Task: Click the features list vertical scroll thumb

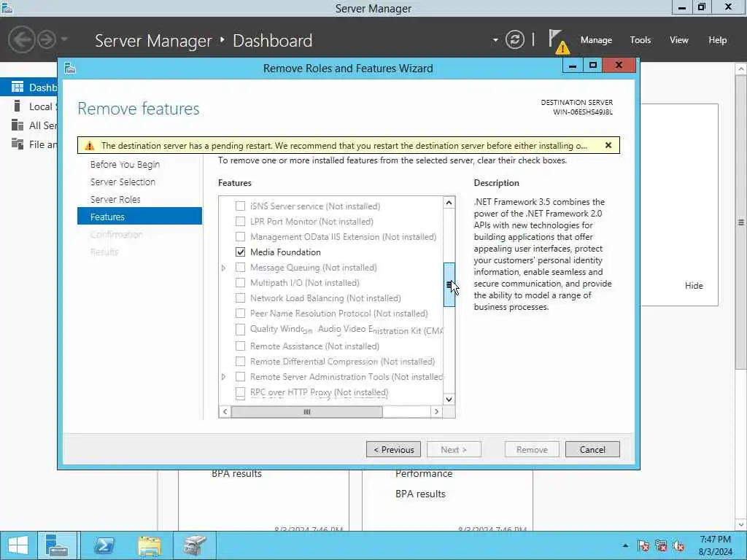Action: (x=449, y=285)
